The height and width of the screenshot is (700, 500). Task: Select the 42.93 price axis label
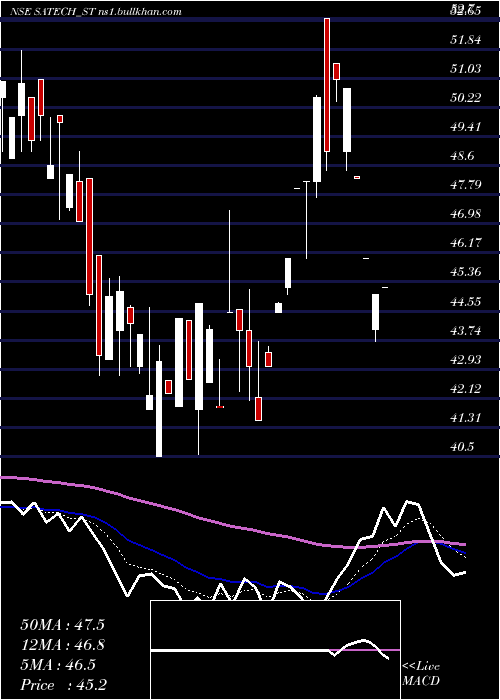click(x=466, y=359)
